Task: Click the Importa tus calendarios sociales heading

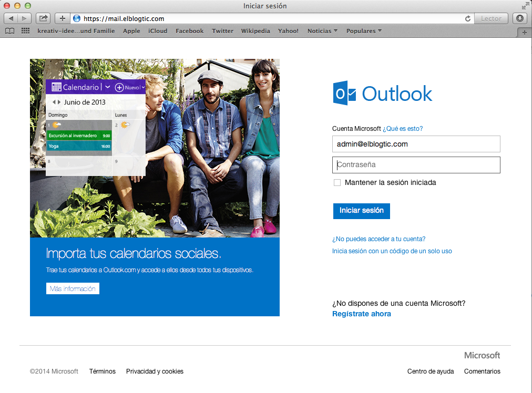Action: coord(134,253)
